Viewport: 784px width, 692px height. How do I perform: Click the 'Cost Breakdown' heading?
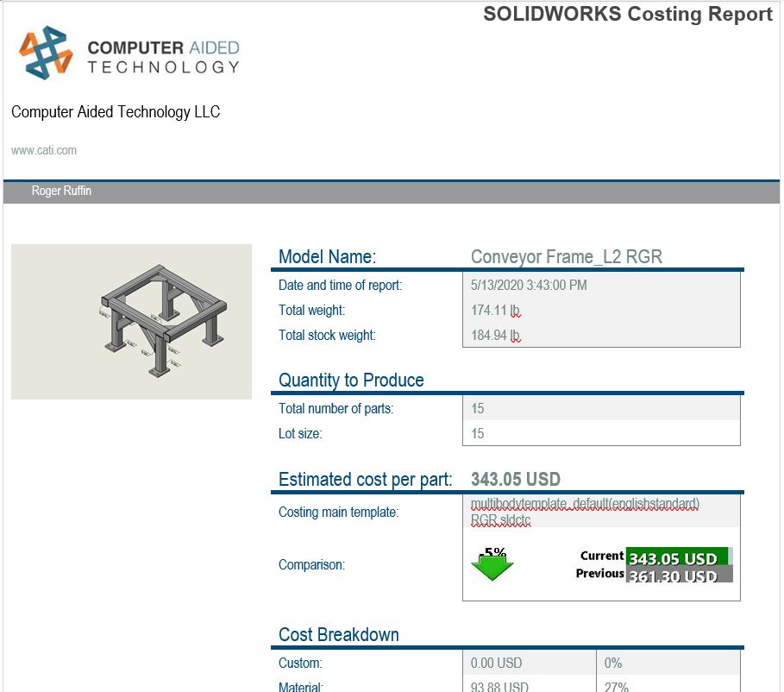(338, 635)
